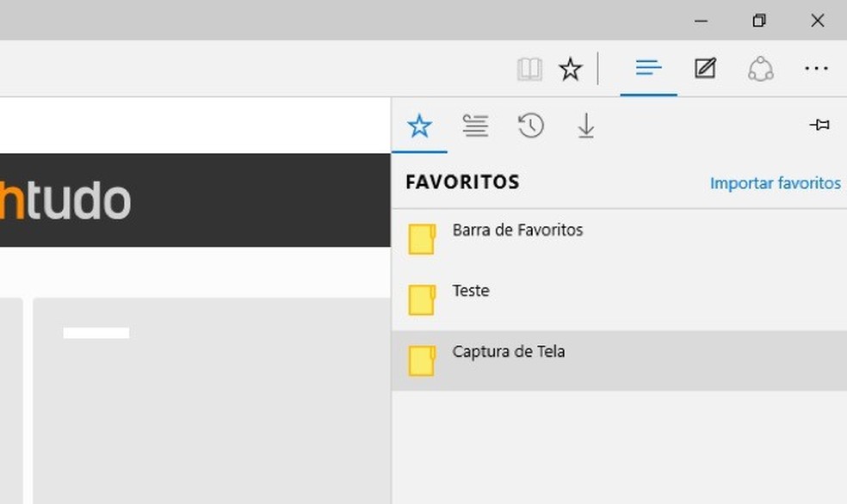The image size is (847, 504).
Task: Close the Edge window
Action: tap(818, 21)
